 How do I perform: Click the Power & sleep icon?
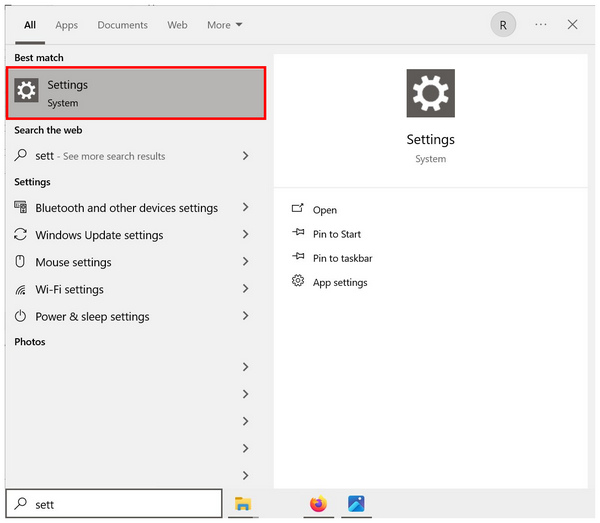click(20, 316)
